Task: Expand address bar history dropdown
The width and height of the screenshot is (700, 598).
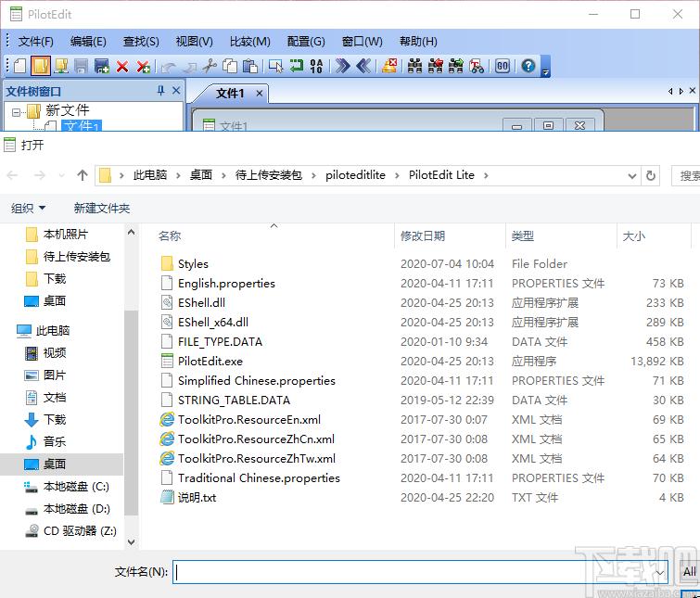Action: (631, 176)
